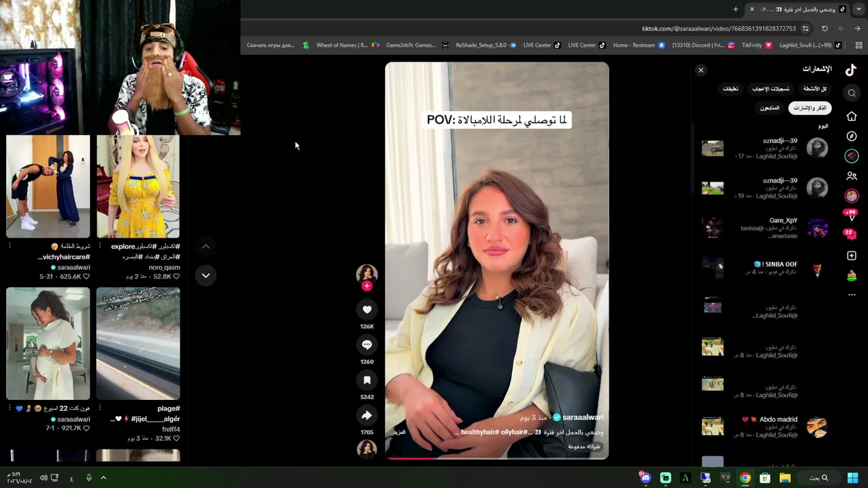Open the activity icon with +99 badge
Viewport: 868px width, 488px height.
(x=852, y=216)
